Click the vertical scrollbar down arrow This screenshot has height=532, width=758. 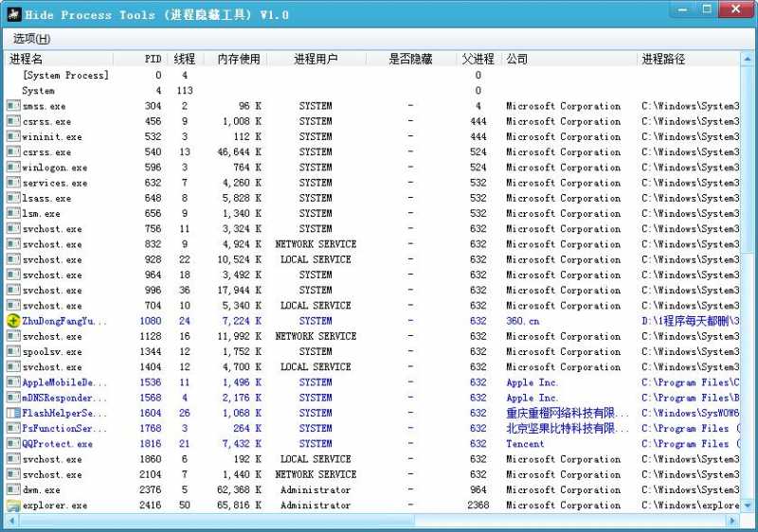747,505
